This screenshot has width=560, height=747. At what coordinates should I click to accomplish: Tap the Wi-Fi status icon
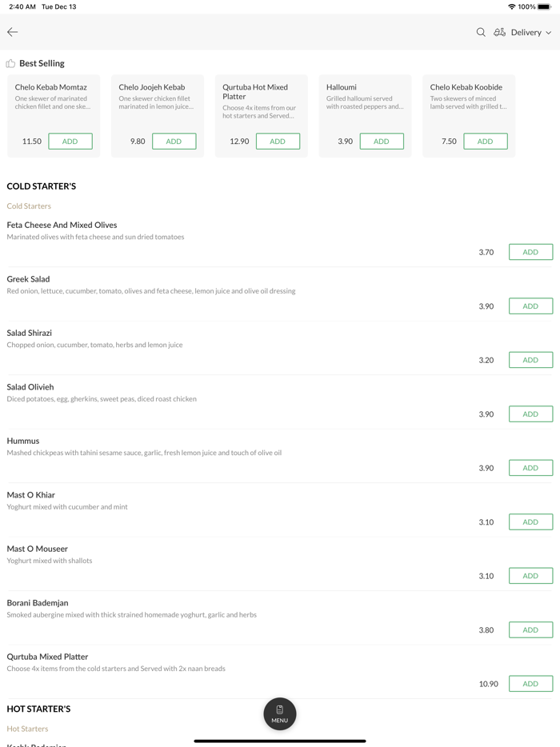(x=511, y=6)
